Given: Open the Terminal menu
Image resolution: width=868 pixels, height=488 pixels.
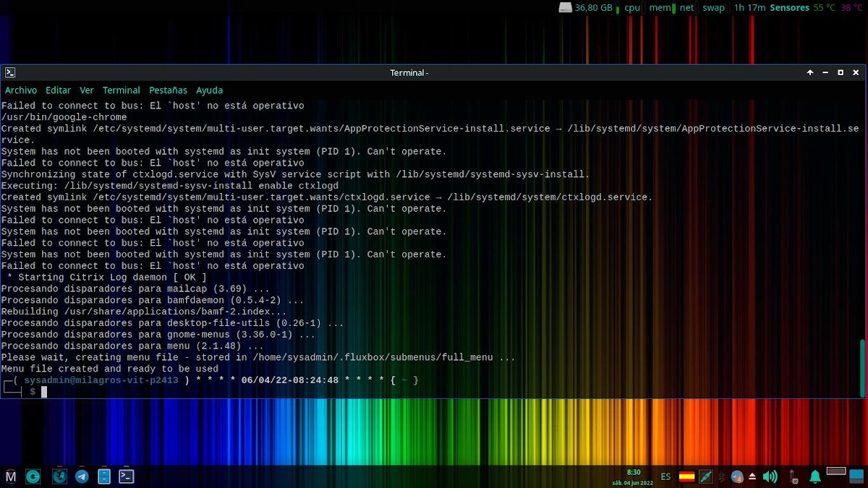Looking at the screenshot, I should [x=121, y=90].
